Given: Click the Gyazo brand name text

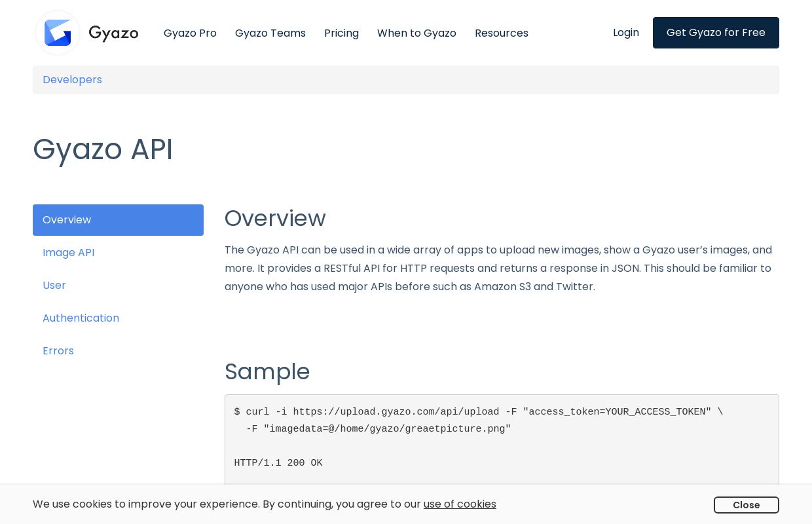Looking at the screenshot, I should point(113,33).
